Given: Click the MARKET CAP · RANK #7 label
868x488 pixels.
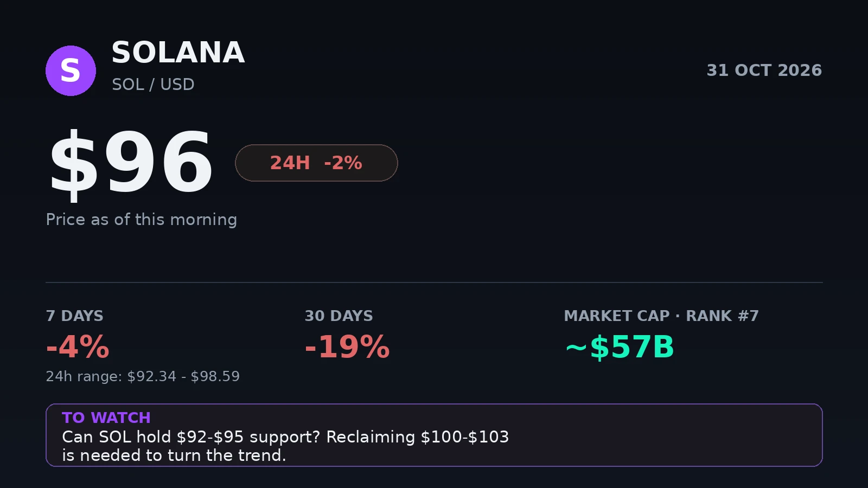Looking at the screenshot, I should click(x=661, y=316).
